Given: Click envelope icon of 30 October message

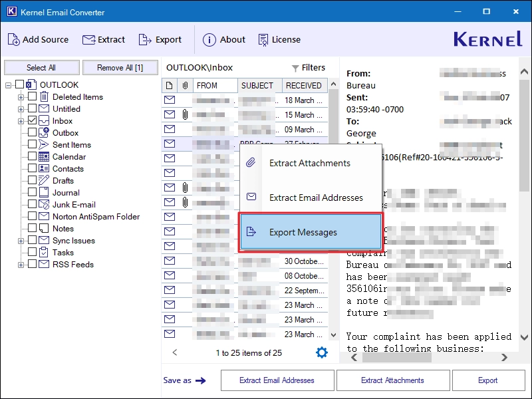Looking at the screenshot, I should [170, 261].
